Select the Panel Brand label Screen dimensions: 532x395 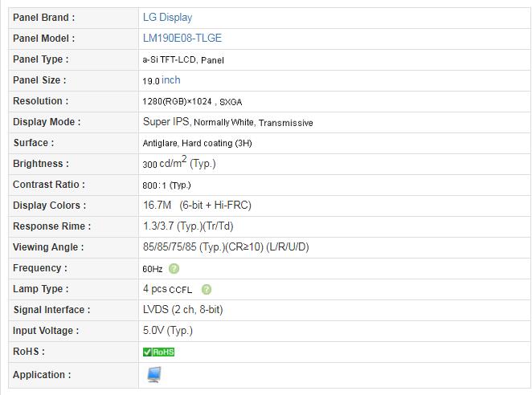tap(43, 18)
